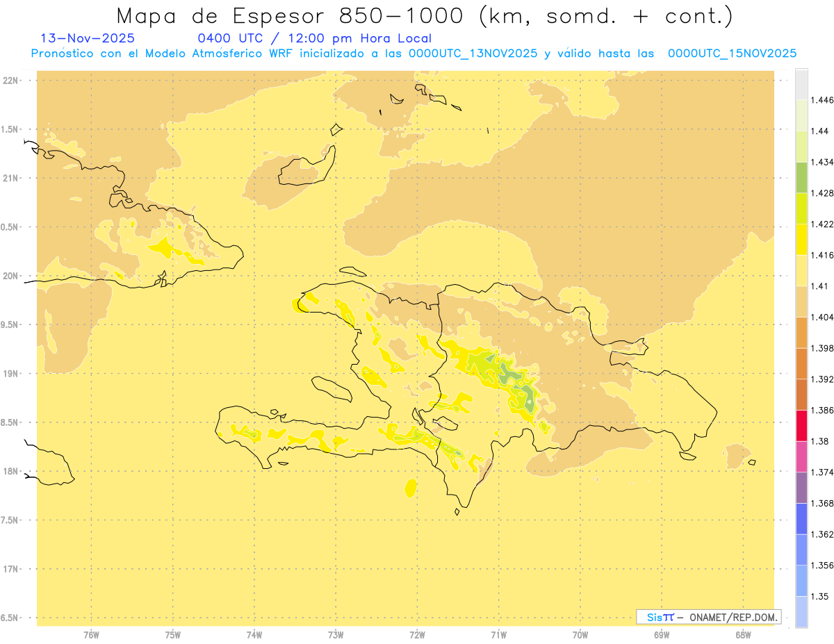Click the time '0400 UTC / 12:00 pm Hora Local'
Screen dimensions: 834x644
(315, 39)
